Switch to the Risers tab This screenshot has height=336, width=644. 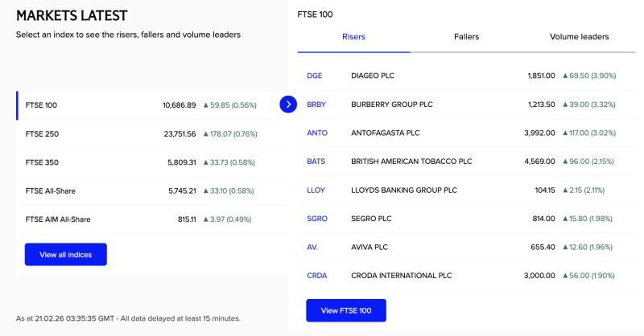click(353, 37)
